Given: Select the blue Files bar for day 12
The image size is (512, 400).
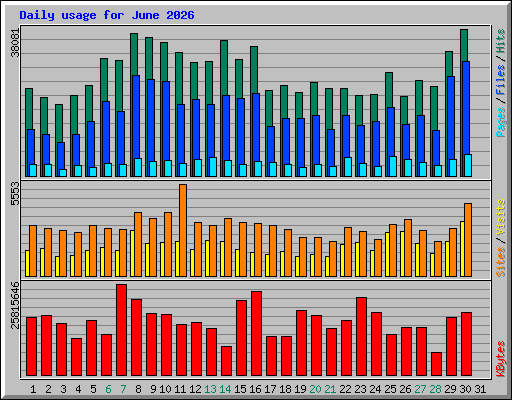Looking at the screenshot, I should (x=196, y=129).
